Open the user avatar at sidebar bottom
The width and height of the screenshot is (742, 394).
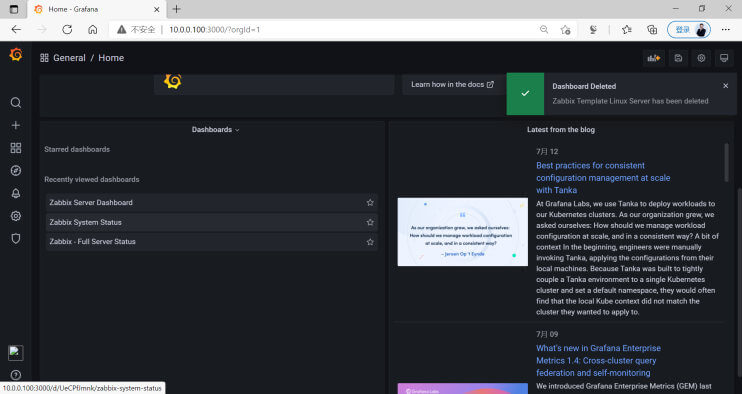coord(16,353)
